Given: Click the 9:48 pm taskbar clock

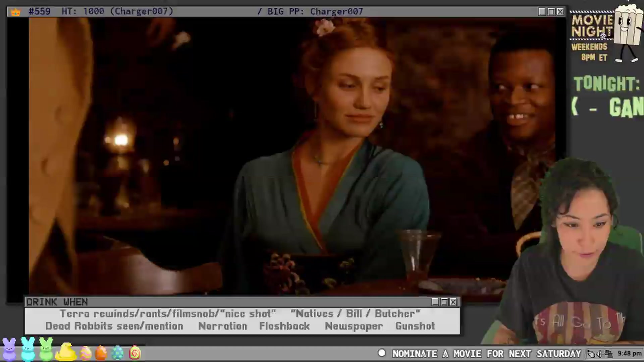Looking at the screenshot, I should [630, 354].
